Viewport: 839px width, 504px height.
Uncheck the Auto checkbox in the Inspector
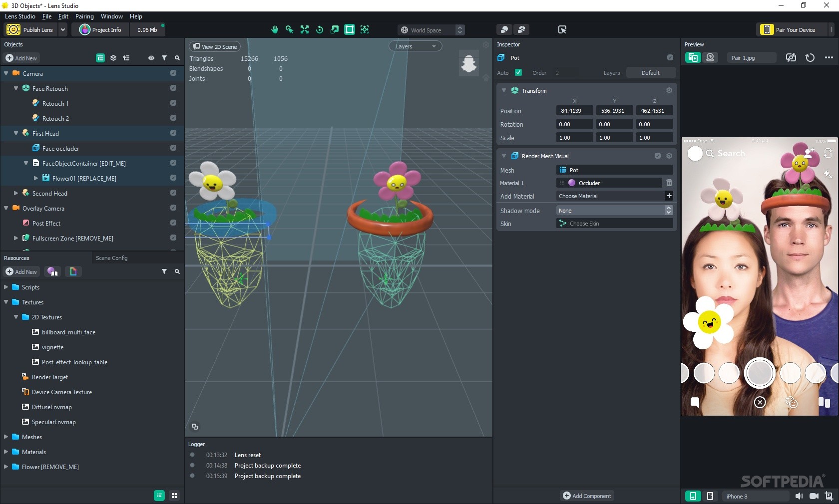(x=518, y=73)
